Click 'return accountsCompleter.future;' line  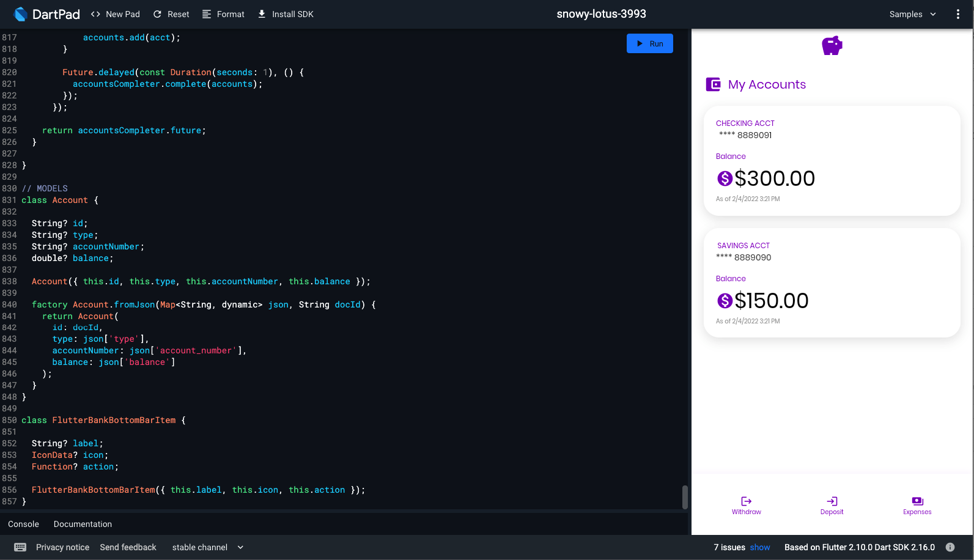coord(124,130)
